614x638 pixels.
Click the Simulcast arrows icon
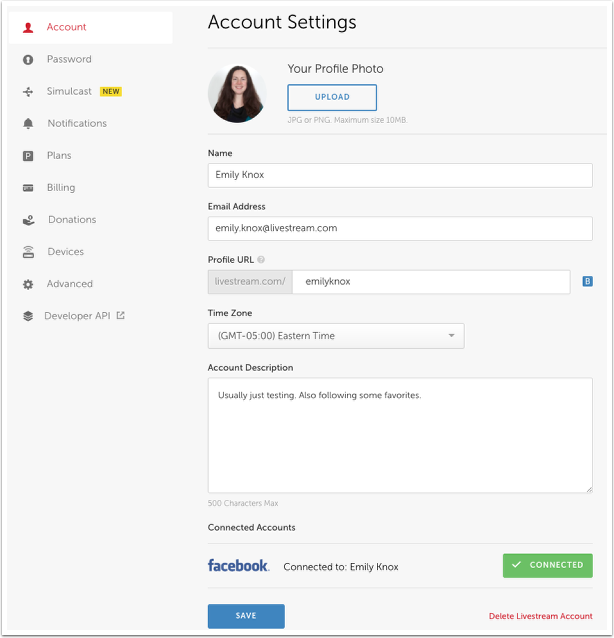[28, 92]
